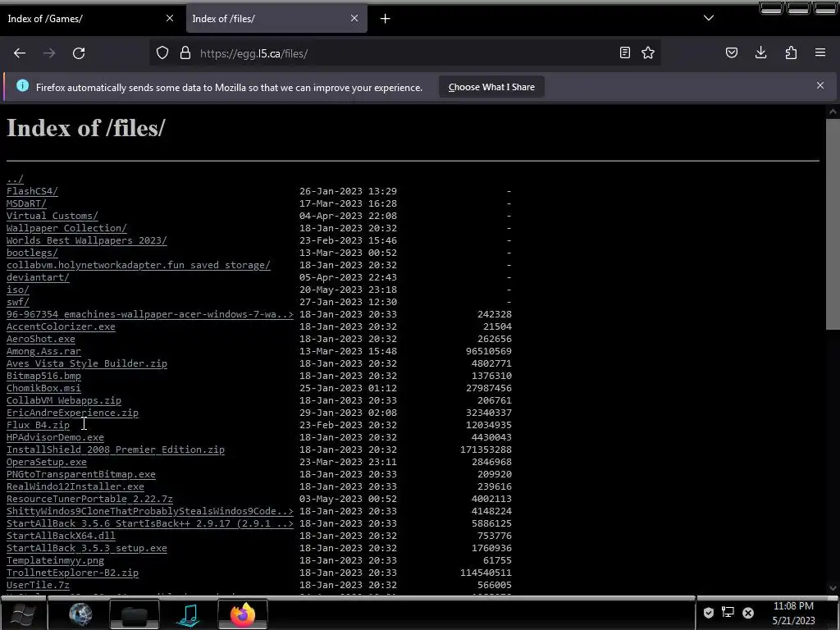Click the Firefox taskbar icon
The height and width of the screenshot is (630, 840).
pyautogui.click(x=243, y=614)
